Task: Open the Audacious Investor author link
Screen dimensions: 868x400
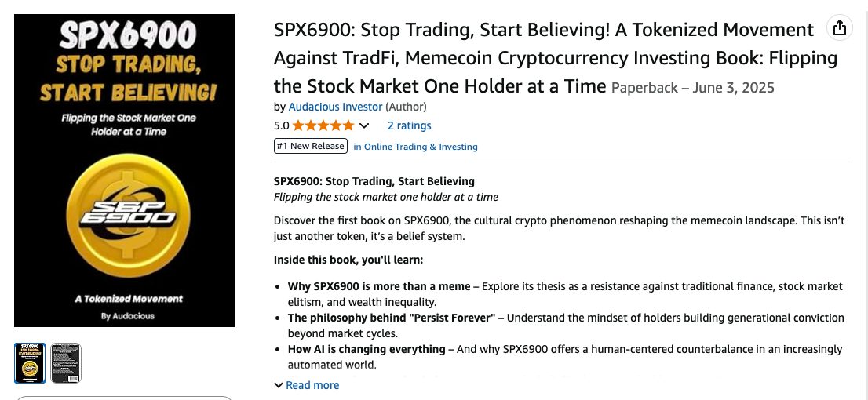Action: [335, 107]
